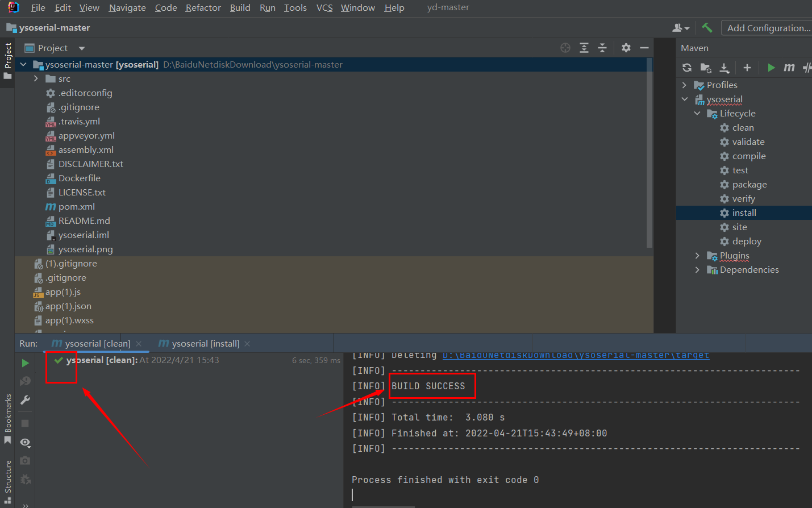
Task: Select Maven install lifecycle goal
Action: (744, 213)
